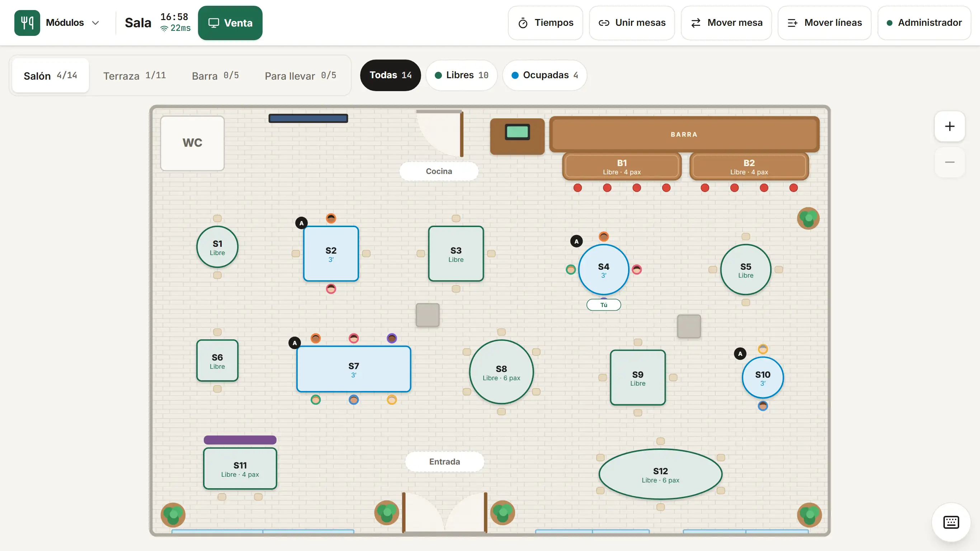Select table S11 for 4 pax

click(x=240, y=469)
